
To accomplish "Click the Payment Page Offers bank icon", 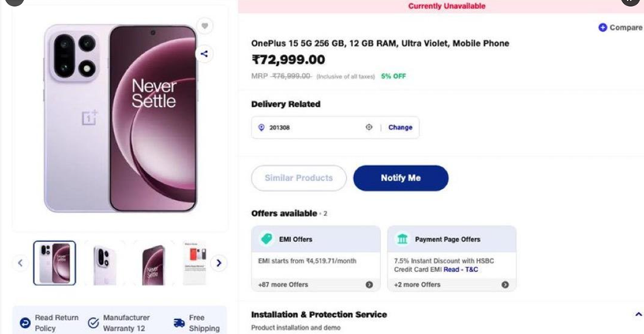I will 402,239.
